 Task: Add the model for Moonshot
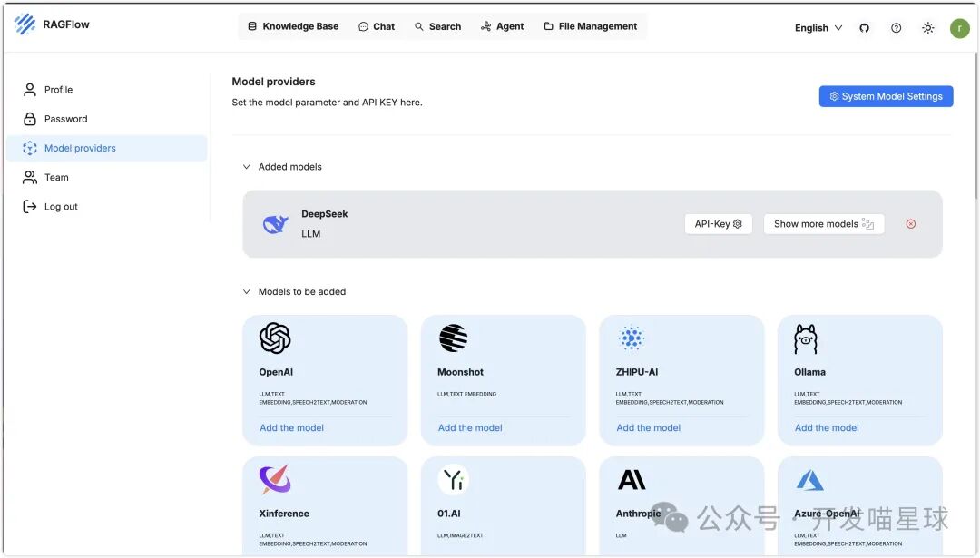(x=470, y=428)
